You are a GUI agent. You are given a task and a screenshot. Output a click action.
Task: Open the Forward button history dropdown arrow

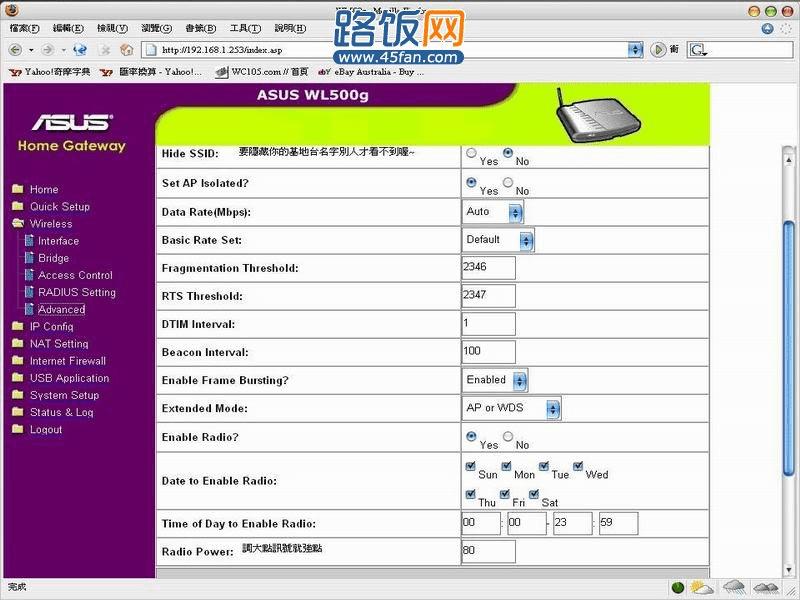64,50
